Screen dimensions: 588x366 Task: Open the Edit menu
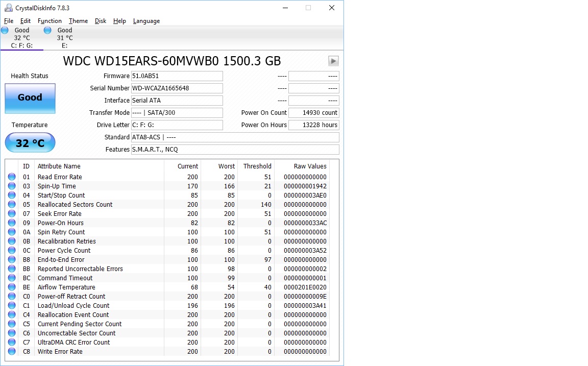click(25, 21)
